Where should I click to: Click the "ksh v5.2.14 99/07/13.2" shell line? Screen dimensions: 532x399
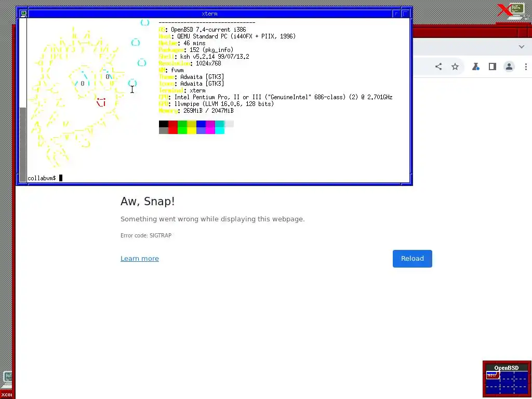[x=215, y=57]
